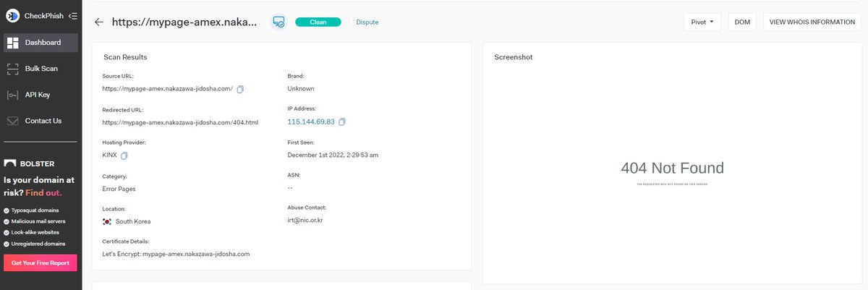Click the Typosquat domains checklist item
Viewport: 868px width, 290px height.
click(x=37, y=210)
